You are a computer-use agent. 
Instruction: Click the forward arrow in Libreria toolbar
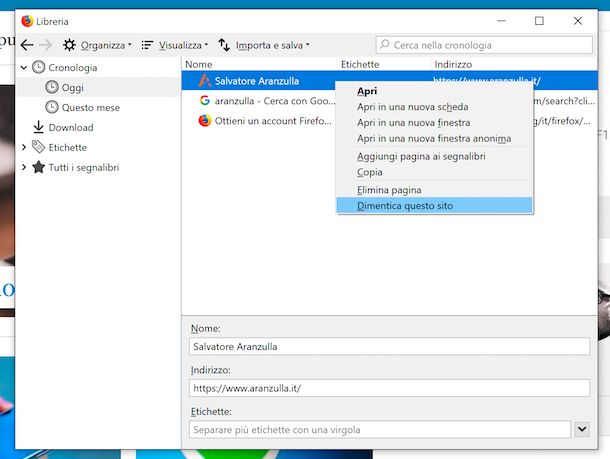[46, 45]
